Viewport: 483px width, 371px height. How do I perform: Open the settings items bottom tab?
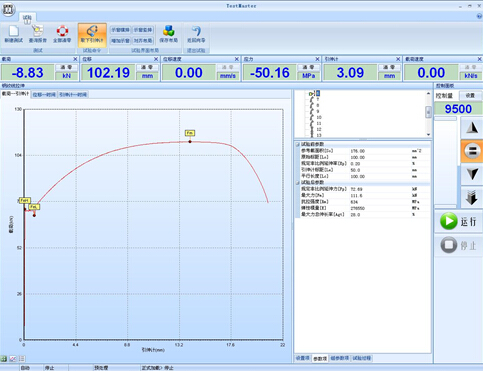pyautogui.click(x=303, y=358)
